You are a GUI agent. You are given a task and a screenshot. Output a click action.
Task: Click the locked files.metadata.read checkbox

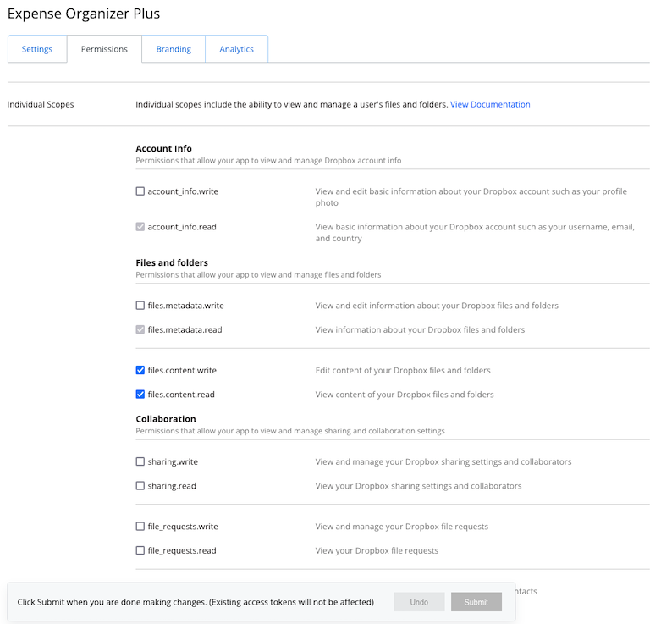click(140, 329)
